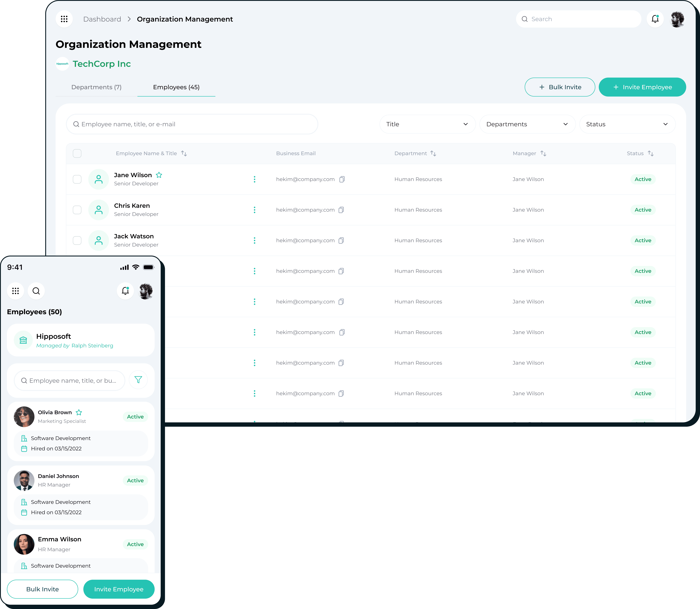
Task: Open three-dot menu for Chris Karen row
Action: point(254,210)
